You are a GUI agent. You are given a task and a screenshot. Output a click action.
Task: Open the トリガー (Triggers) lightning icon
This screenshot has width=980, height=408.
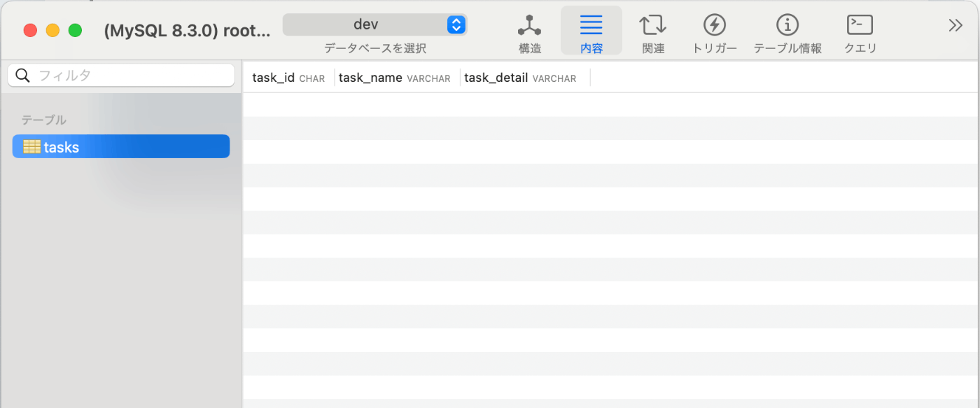tap(714, 25)
